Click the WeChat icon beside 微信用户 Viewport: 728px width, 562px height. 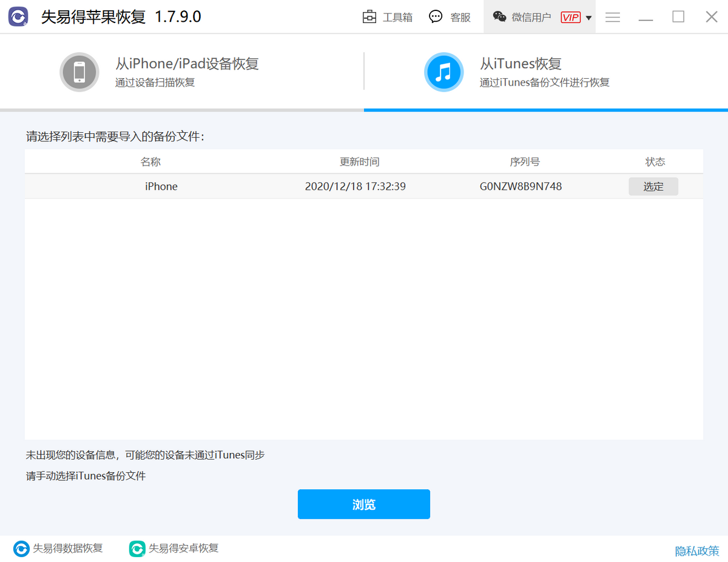tap(499, 17)
